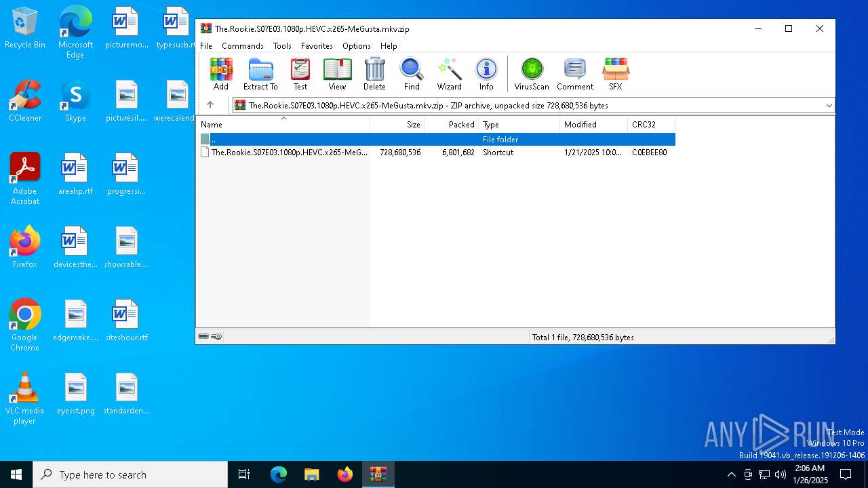
Task: Open the Tools menu
Action: click(x=282, y=46)
